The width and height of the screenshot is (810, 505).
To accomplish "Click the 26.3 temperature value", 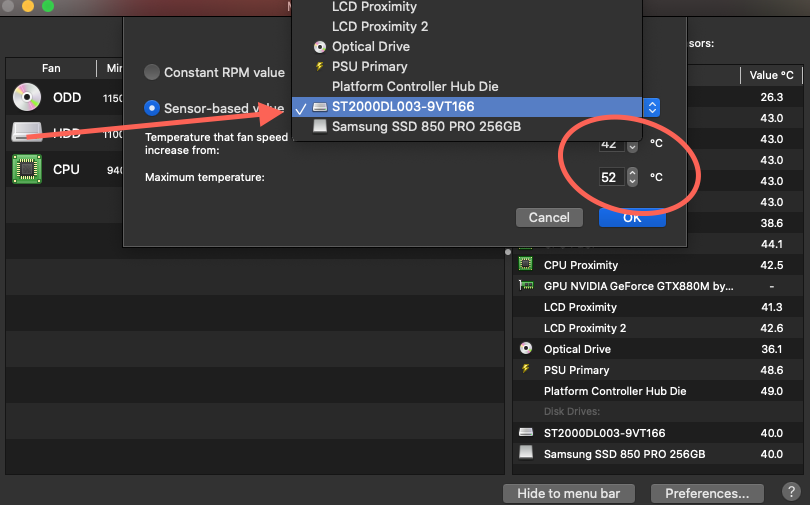I will point(772,97).
